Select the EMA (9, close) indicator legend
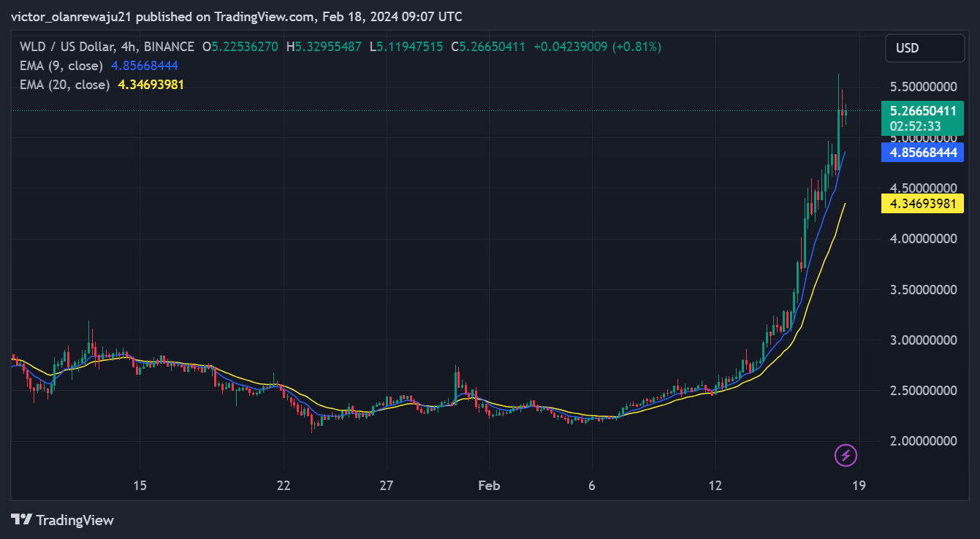The height and width of the screenshot is (539, 980). tap(63, 66)
